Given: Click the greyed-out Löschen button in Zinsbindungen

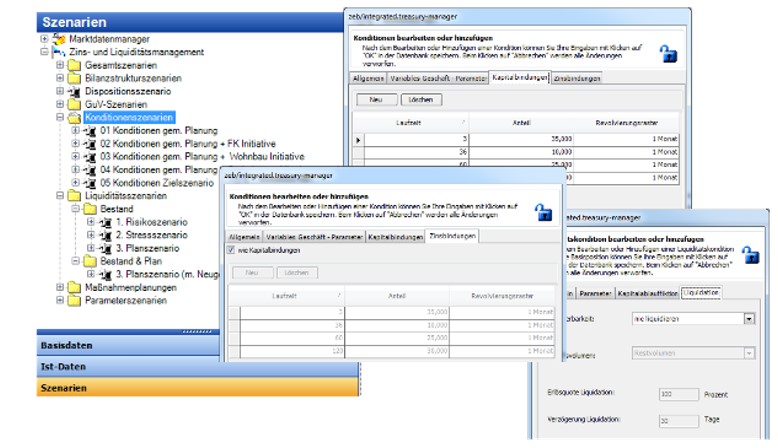Looking at the screenshot, I should (x=297, y=273).
